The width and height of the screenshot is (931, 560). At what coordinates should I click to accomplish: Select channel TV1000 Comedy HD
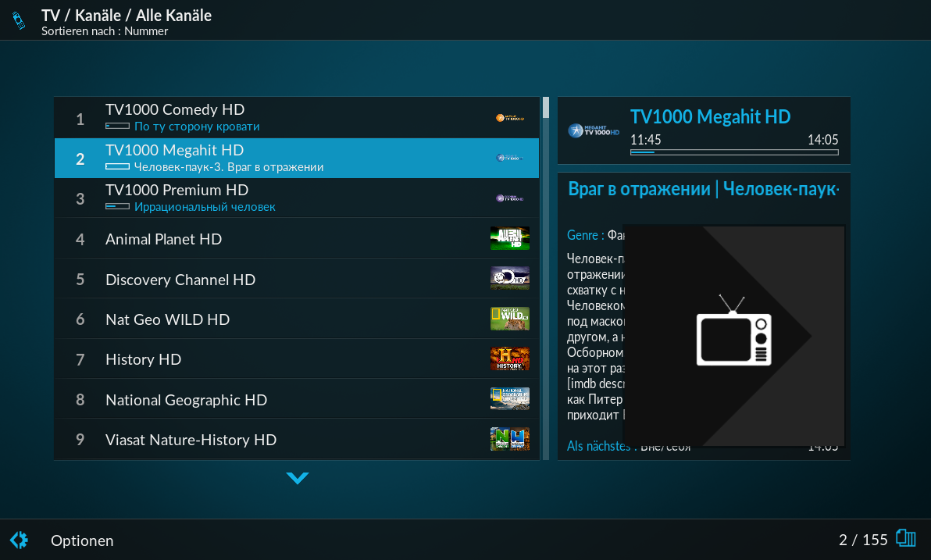[x=297, y=118]
